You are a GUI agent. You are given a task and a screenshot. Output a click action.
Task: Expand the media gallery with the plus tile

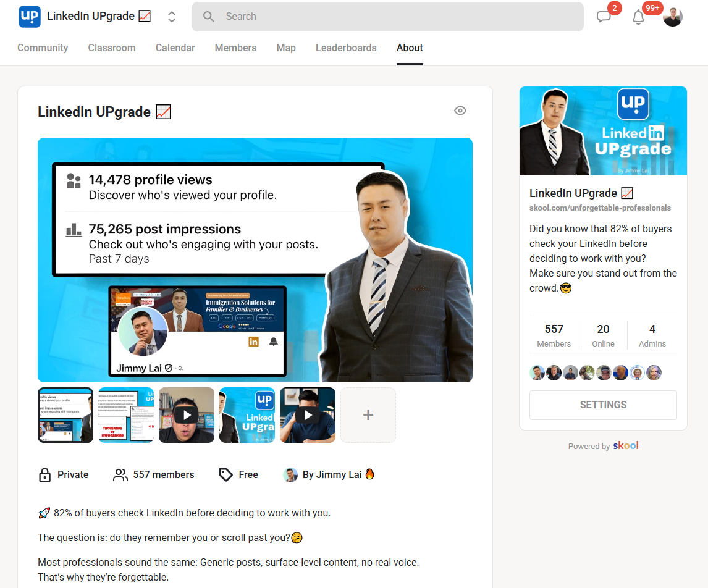[368, 415]
